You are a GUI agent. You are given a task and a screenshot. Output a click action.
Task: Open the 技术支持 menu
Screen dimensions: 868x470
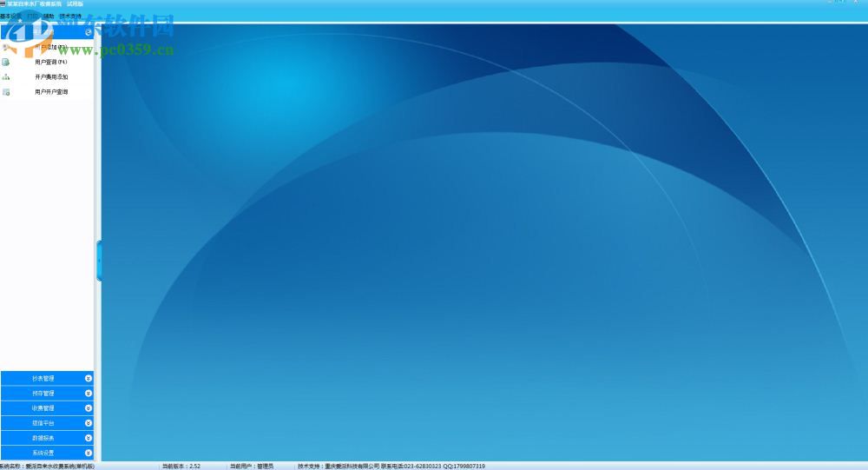pos(70,17)
